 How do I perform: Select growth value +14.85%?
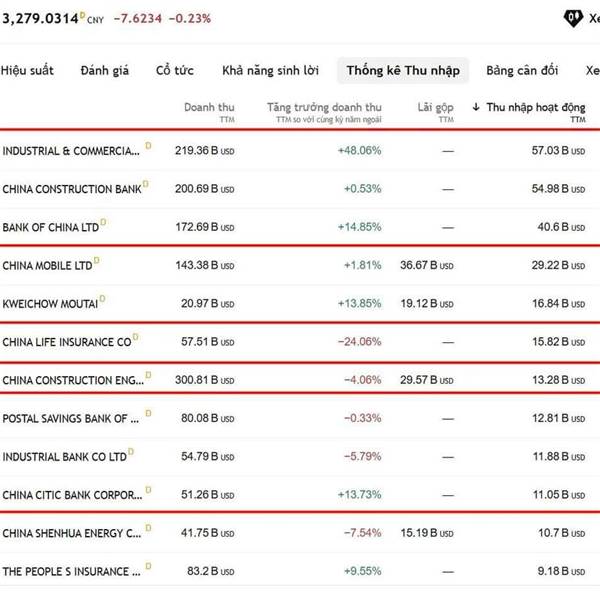pyautogui.click(x=359, y=227)
